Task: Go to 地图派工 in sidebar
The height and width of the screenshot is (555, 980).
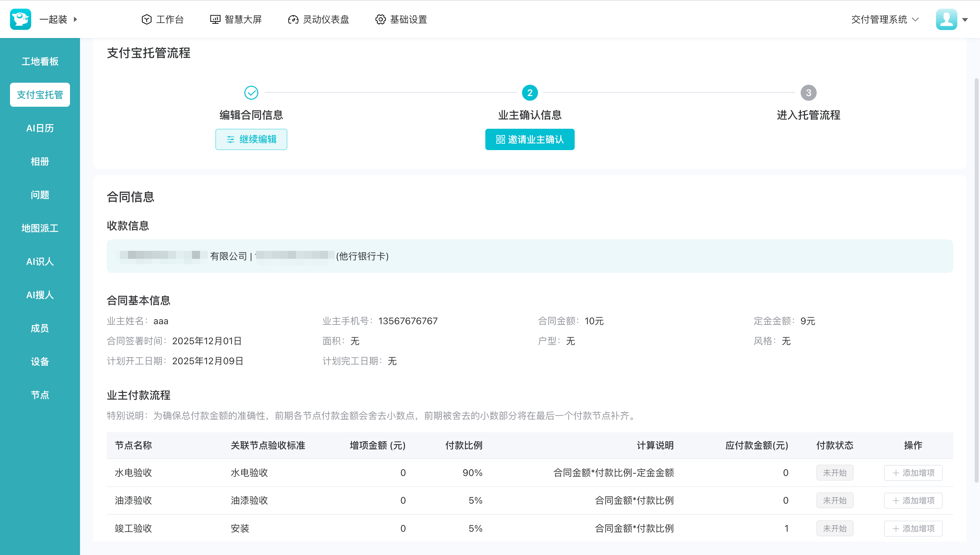Action: 40,228
